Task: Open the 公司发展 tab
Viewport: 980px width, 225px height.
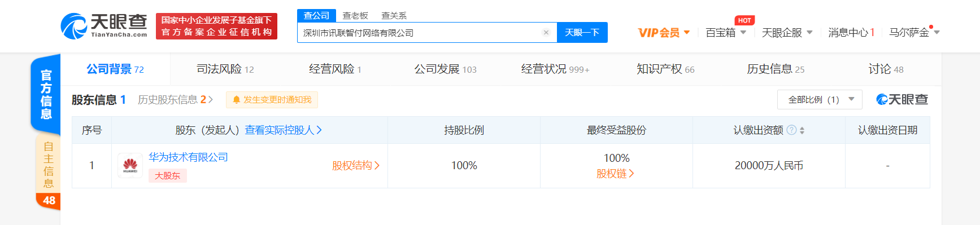Action: [445, 69]
